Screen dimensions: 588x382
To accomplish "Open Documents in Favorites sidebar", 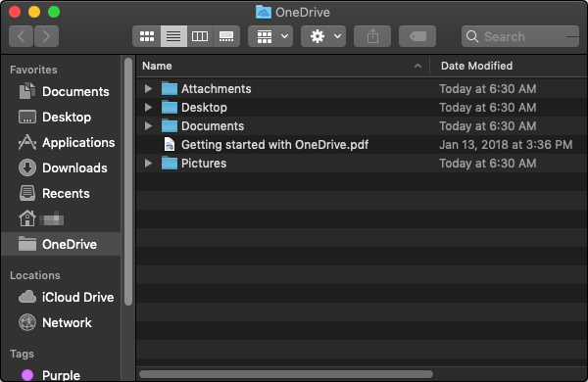I will [61, 91].
